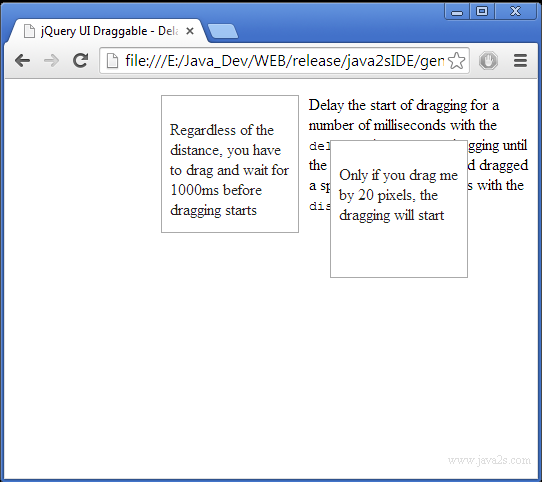Go back with the browser back arrow
Screen dimensions: 542x482
tap(23, 61)
